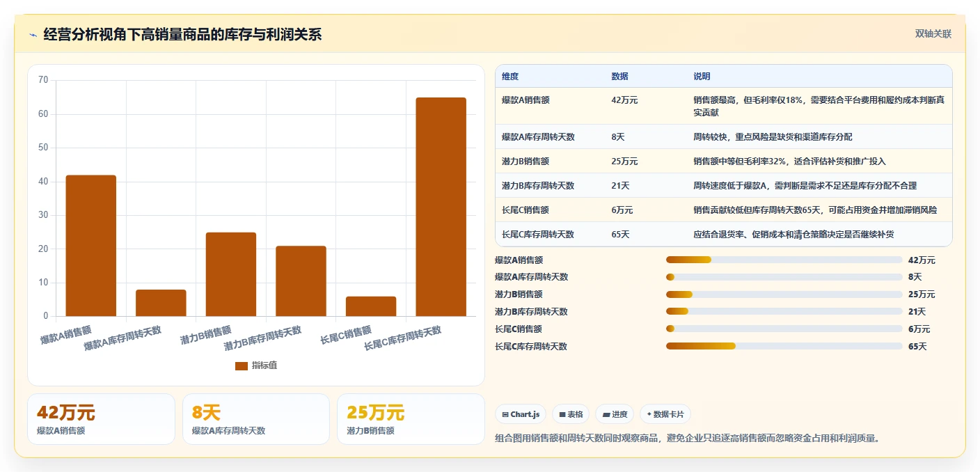Select the 长尾C销售额 bar in the chart

pyautogui.click(x=371, y=306)
